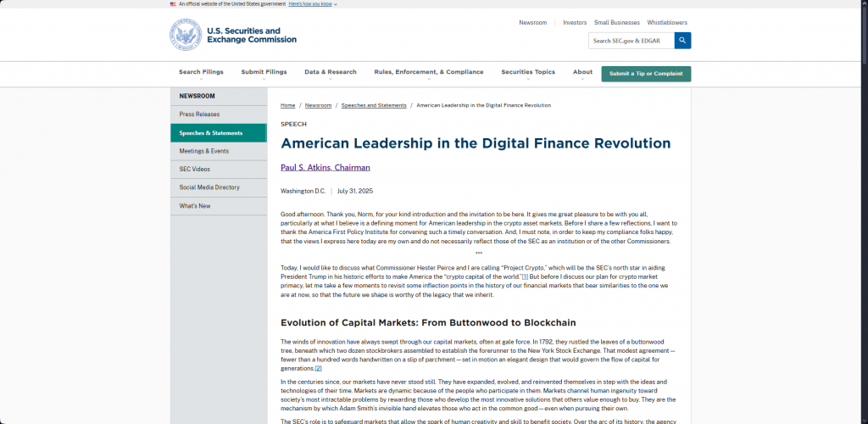Click the "July 31, 2025" date text
This screenshot has height=424, width=868.
(x=355, y=191)
